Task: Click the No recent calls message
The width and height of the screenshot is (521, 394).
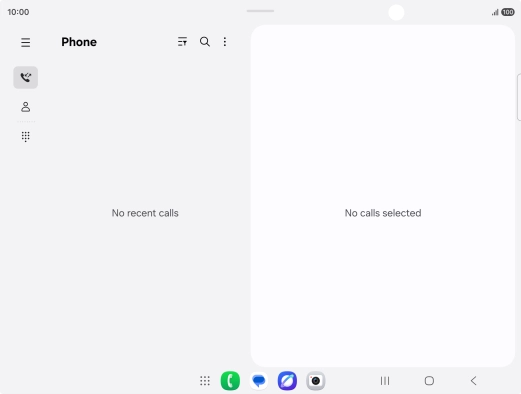Action: click(145, 213)
